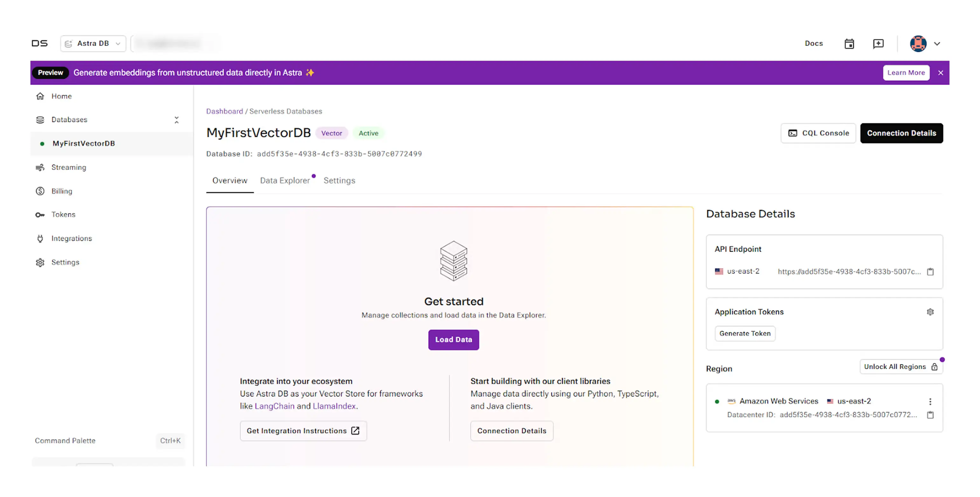Image resolution: width=980 pixels, height=497 pixels.
Task: Open the database Settings tab
Action: click(339, 181)
